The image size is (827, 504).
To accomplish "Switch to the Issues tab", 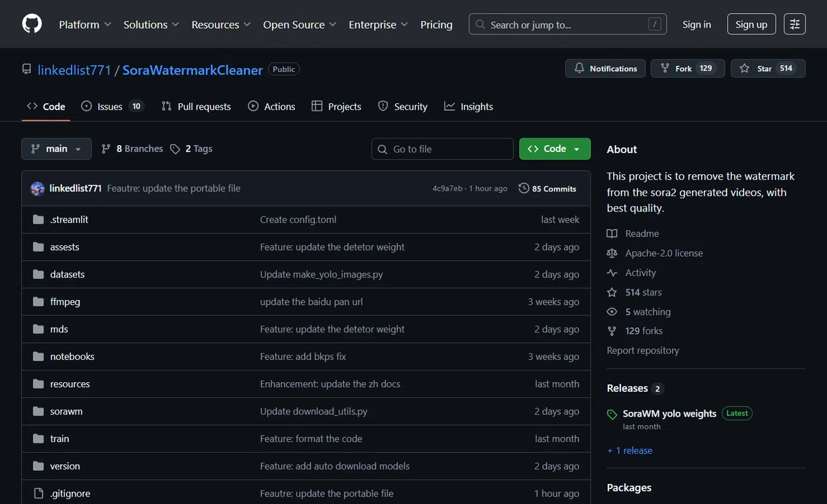I will 112,106.
